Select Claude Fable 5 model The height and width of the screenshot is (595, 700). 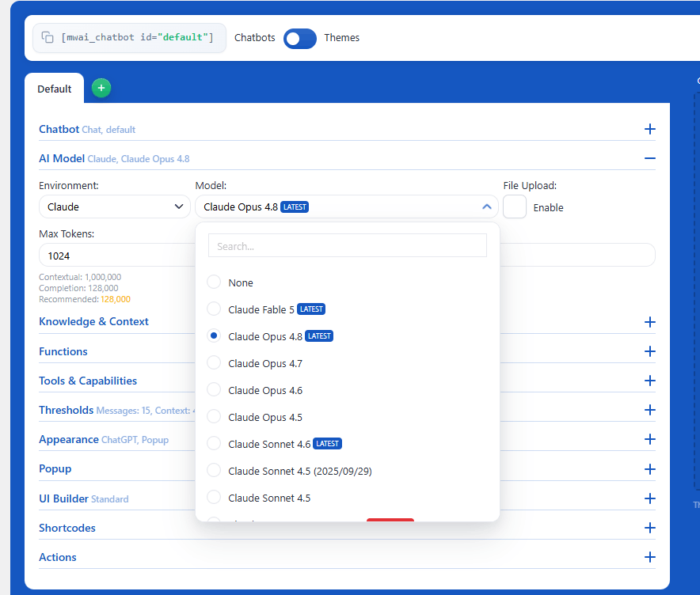coord(266,309)
